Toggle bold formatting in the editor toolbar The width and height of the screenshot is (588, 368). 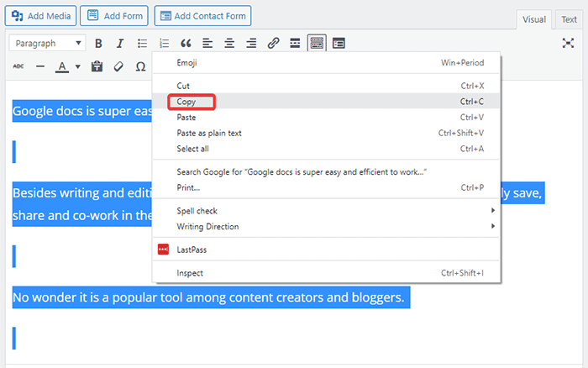click(98, 44)
